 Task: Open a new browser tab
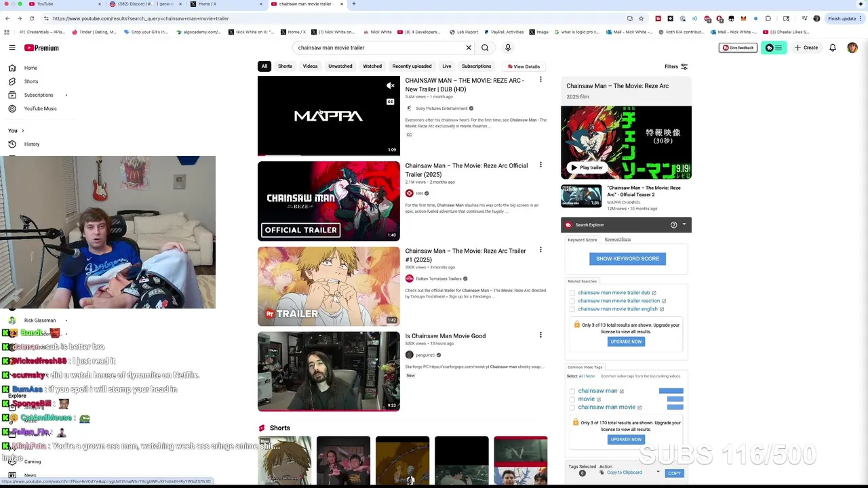353,4
